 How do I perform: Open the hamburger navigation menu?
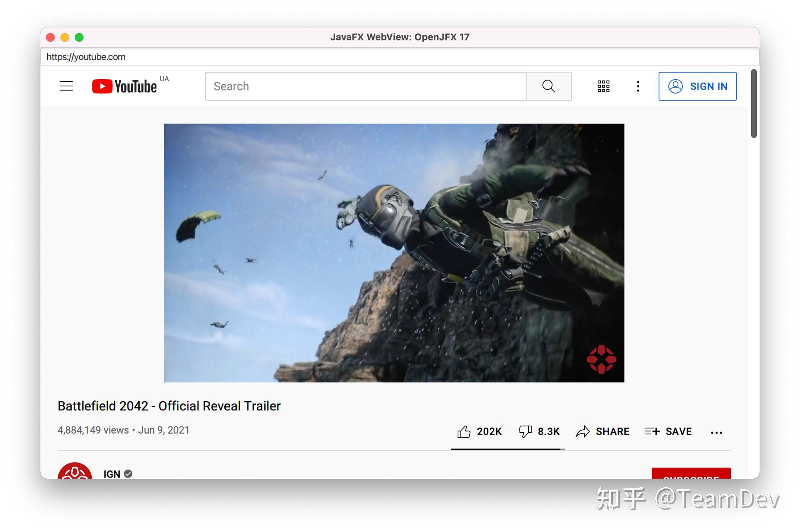pyautogui.click(x=66, y=86)
